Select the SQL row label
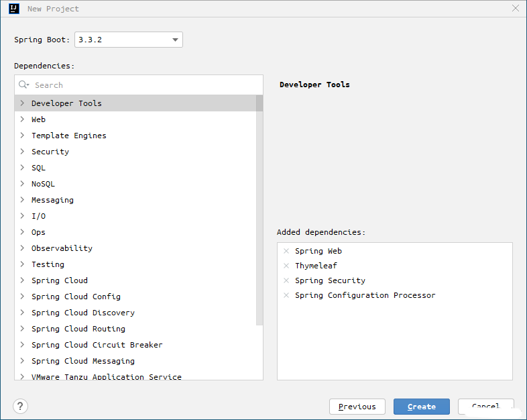The image size is (527, 420). pyautogui.click(x=38, y=168)
